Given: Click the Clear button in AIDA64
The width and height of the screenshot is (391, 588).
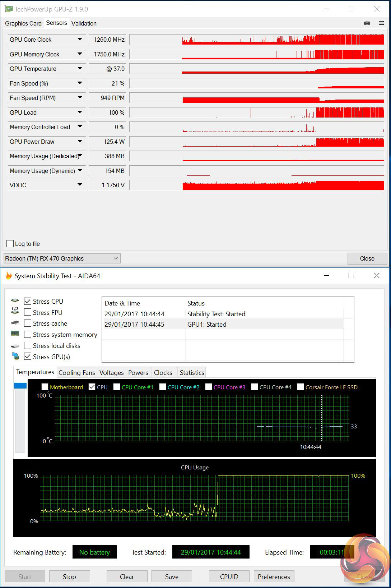Looking at the screenshot, I should tap(127, 576).
